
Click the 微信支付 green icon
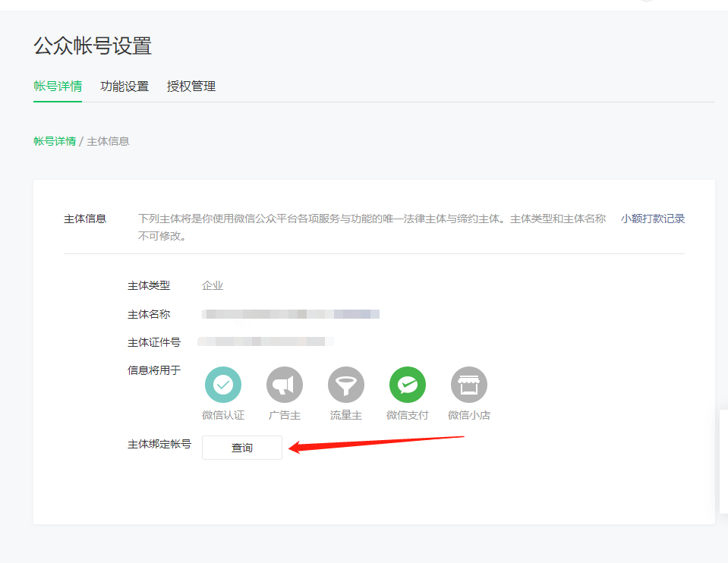[407, 384]
